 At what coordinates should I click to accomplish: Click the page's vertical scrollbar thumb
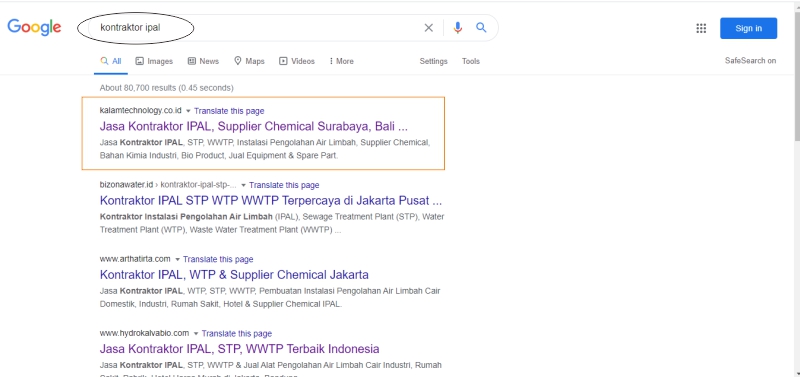(797, 77)
